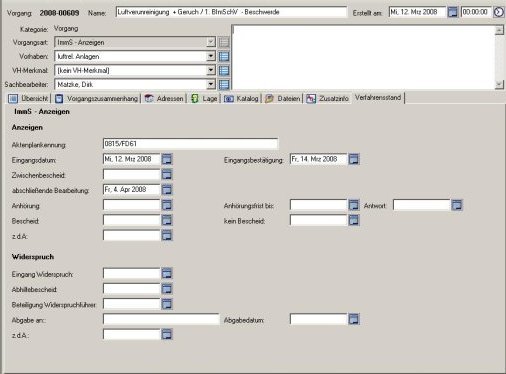Open calendar for Eingangsbestätigung
The width and height of the screenshot is (506, 374).
354,159
